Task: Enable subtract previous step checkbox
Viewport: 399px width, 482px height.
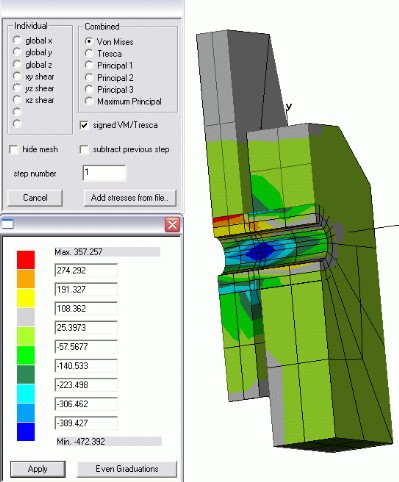Action: pyautogui.click(x=84, y=149)
